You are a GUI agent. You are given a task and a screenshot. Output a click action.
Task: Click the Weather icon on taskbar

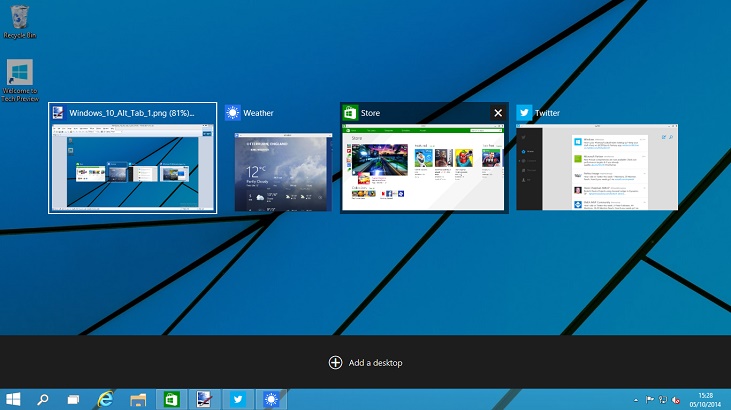tap(271, 399)
